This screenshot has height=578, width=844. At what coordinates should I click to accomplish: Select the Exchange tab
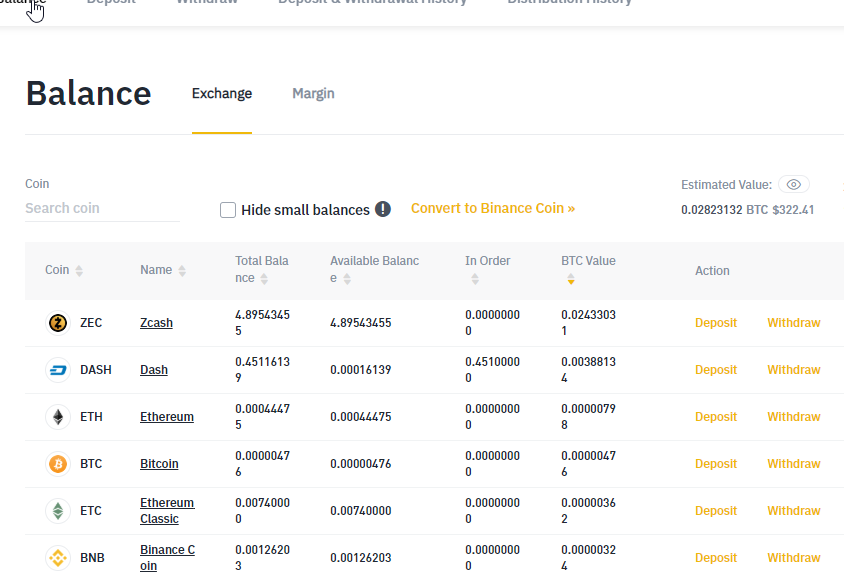[x=222, y=94]
